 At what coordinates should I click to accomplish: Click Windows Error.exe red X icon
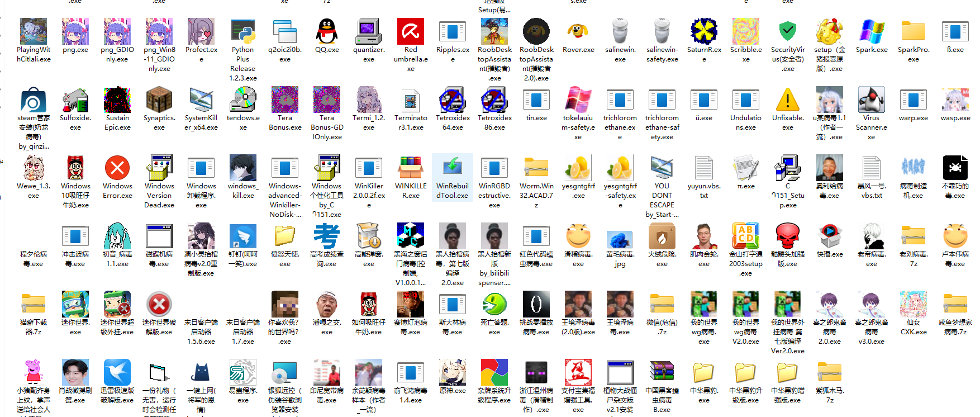(117, 168)
